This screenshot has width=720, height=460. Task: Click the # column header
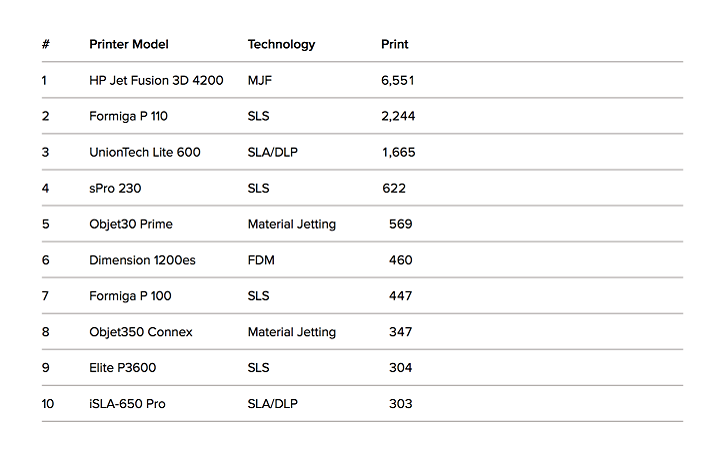[45, 44]
